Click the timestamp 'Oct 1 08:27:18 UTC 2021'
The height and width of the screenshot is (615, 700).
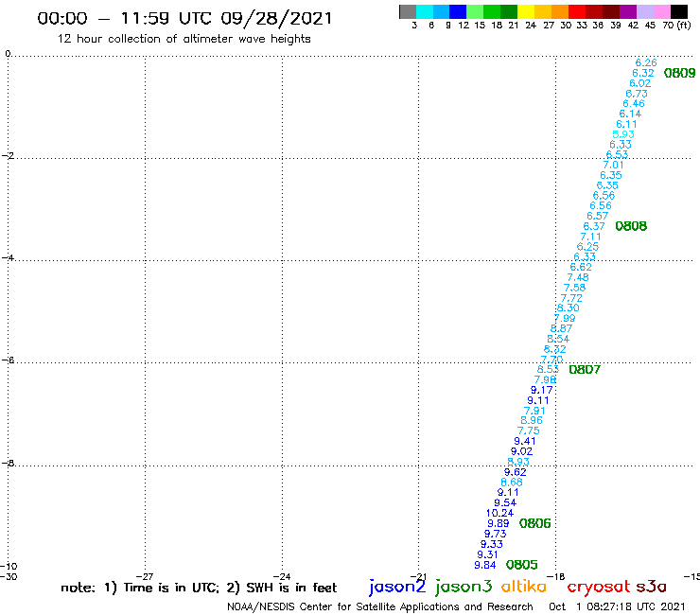tap(617, 606)
